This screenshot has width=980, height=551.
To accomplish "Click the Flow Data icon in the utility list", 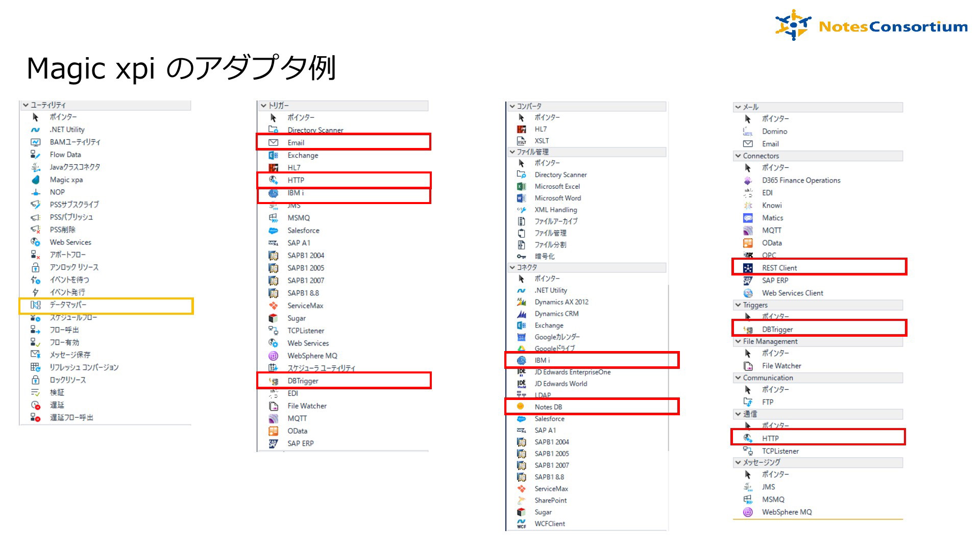I will tap(35, 155).
